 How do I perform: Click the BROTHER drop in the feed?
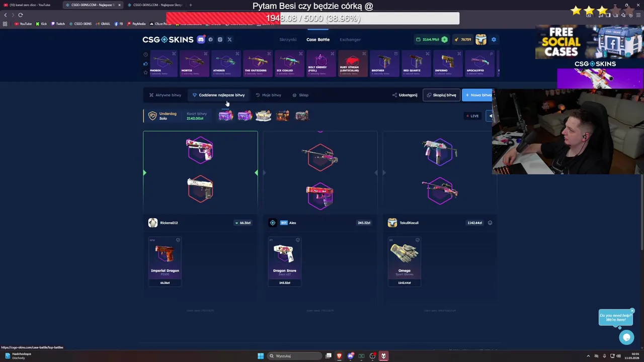384,63
